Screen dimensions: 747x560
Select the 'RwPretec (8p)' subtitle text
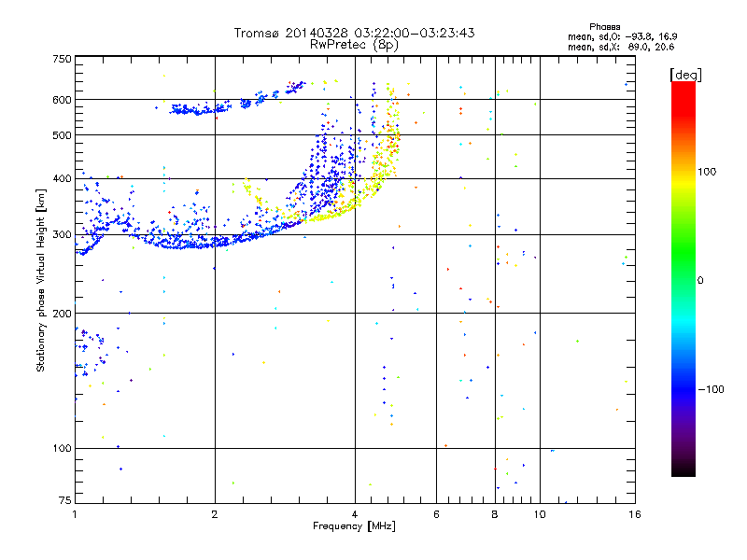(354, 45)
